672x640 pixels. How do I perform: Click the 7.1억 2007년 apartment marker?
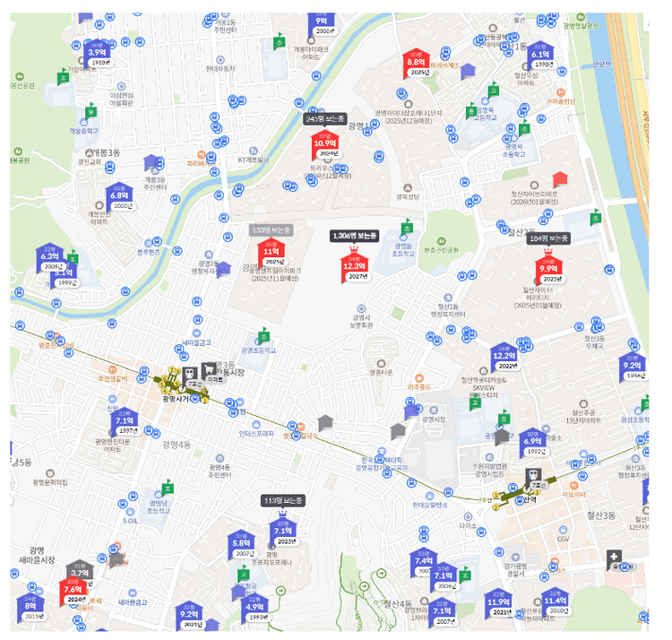(442, 612)
